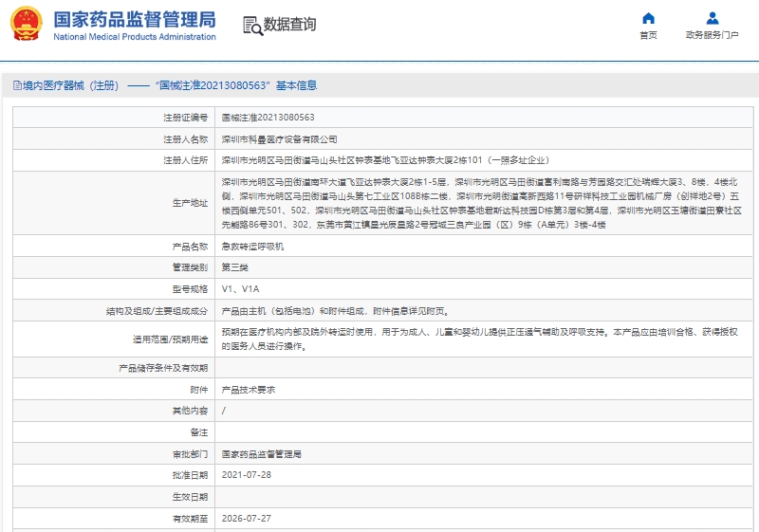Click the 有效期至 label

(191, 519)
